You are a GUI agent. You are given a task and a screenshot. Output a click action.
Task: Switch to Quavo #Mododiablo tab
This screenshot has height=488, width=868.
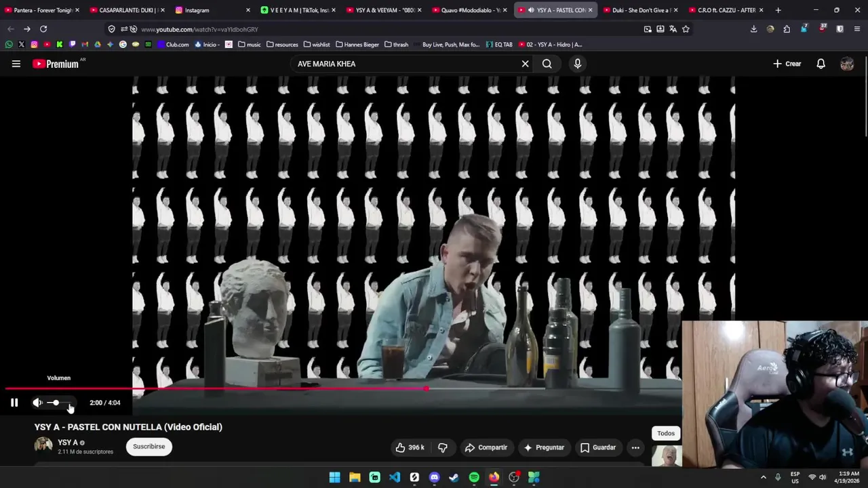tap(469, 10)
